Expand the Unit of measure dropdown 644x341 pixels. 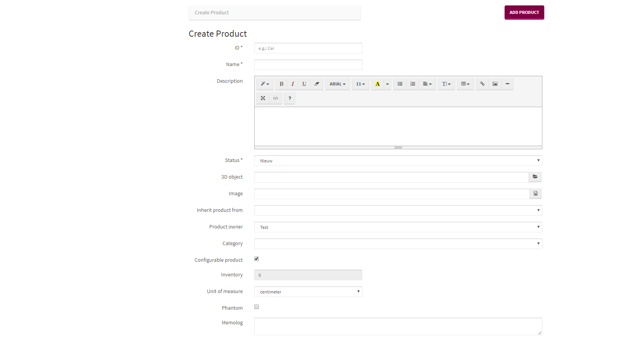tap(308, 292)
